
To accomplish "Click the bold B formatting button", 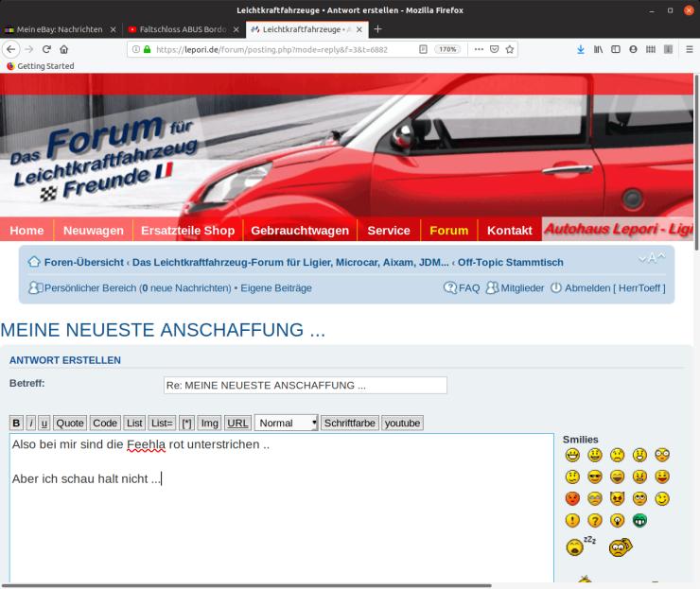I will tap(16, 424).
